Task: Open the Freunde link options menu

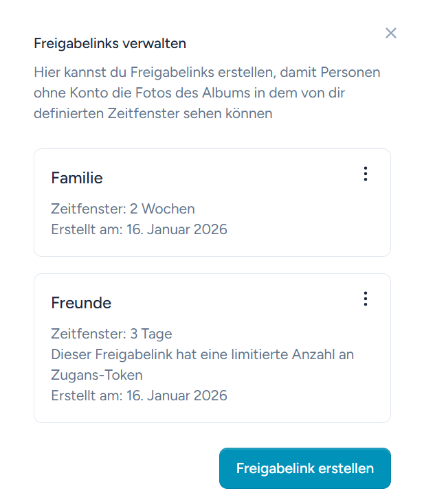Action: pos(366,299)
